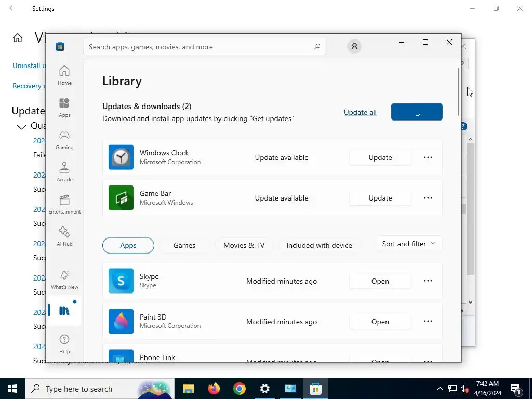Open the Microsoft Store logo icon

[60, 46]
